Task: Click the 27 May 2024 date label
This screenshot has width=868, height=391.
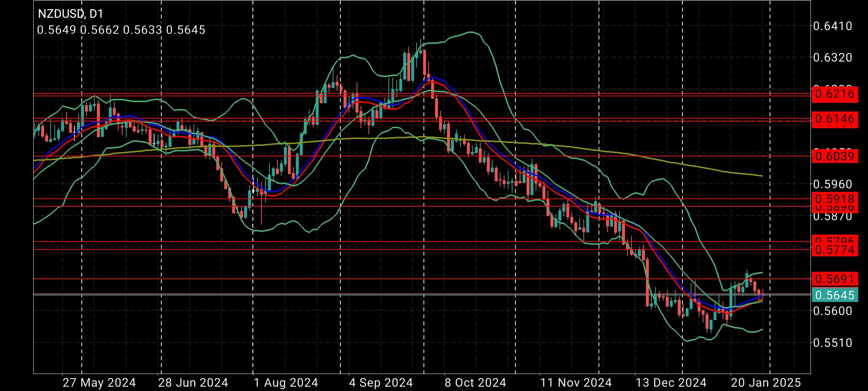Action: point(99,383)
